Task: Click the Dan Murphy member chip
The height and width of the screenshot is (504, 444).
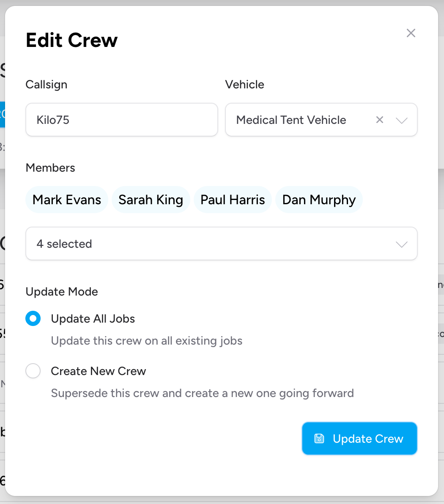Action: pos(319,199)
